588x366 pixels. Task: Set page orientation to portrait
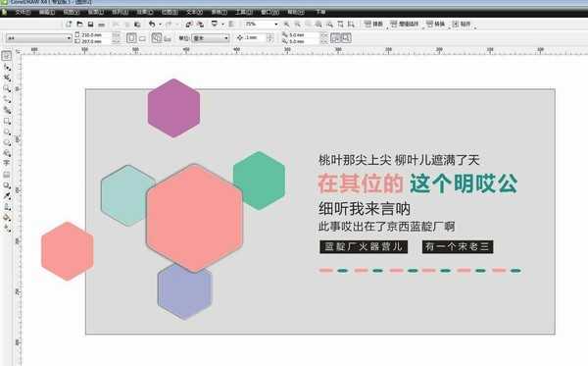point(131,38)
